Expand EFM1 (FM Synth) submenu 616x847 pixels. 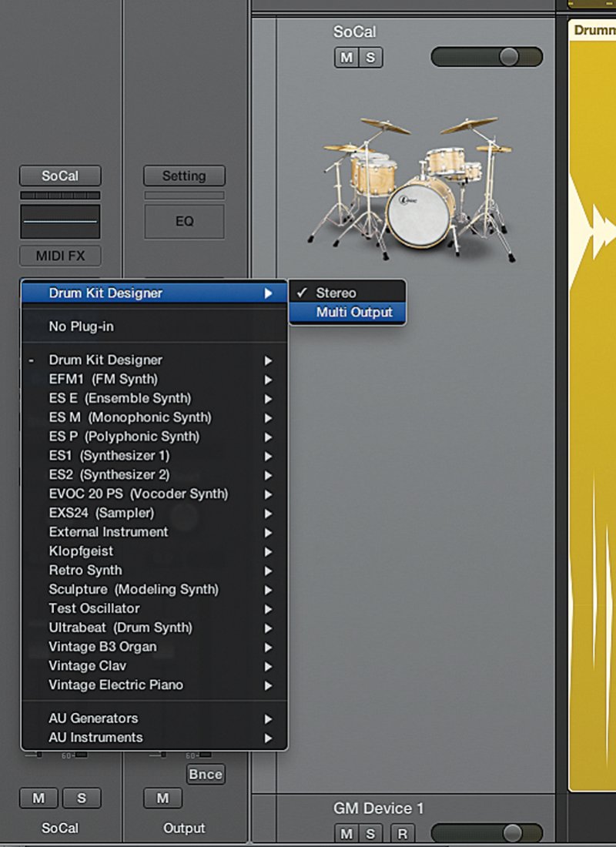point(154,379)
